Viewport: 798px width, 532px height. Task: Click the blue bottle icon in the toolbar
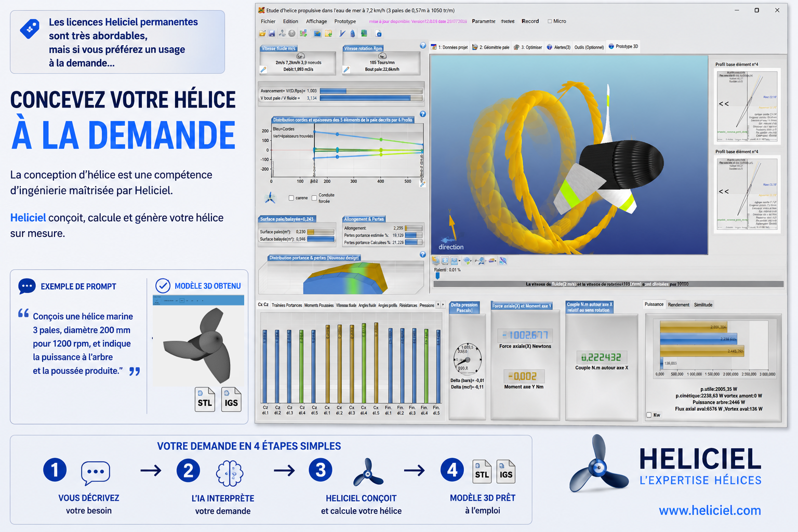[353, 34]
